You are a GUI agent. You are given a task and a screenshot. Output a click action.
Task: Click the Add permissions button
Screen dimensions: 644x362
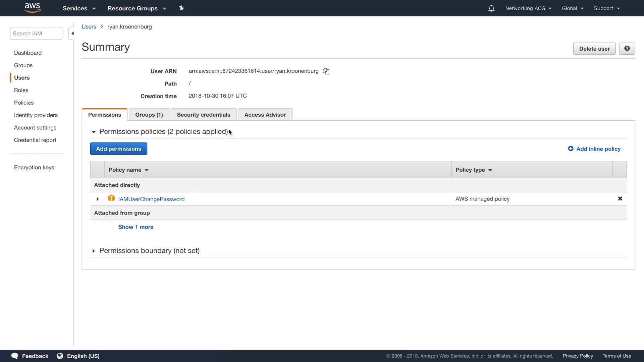(x=118, y=149)
